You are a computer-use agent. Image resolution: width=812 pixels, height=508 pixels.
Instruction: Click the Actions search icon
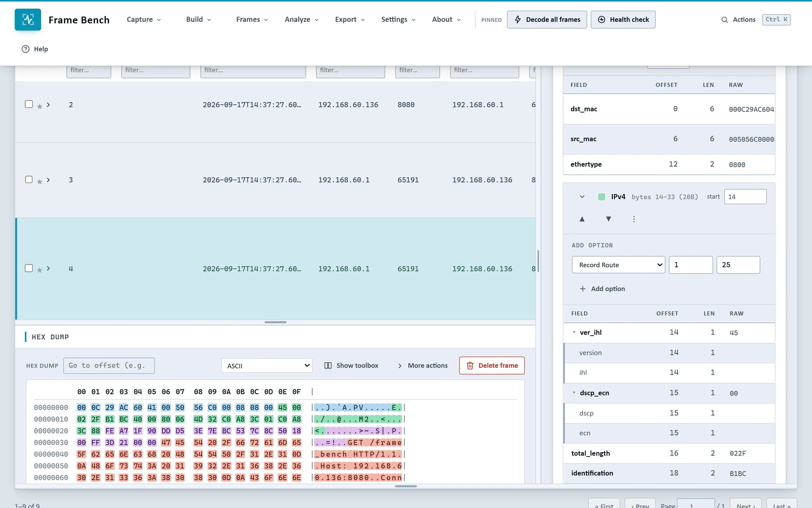725,20
